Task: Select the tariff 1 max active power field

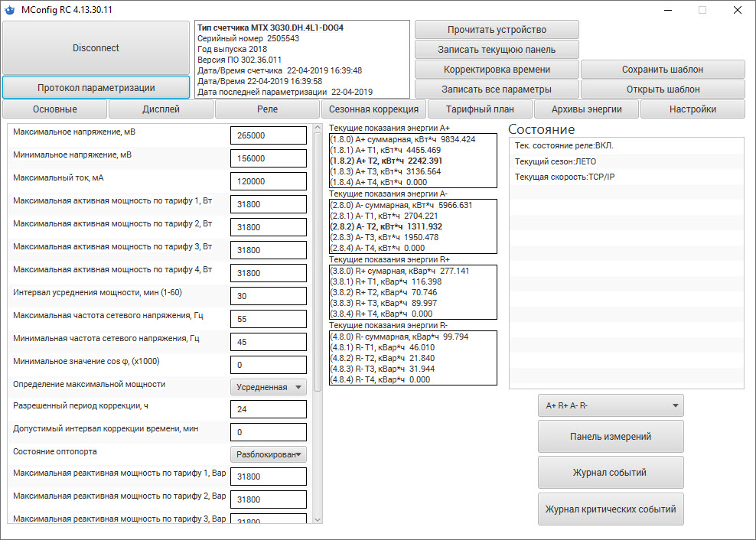Action: click(269, 204)
